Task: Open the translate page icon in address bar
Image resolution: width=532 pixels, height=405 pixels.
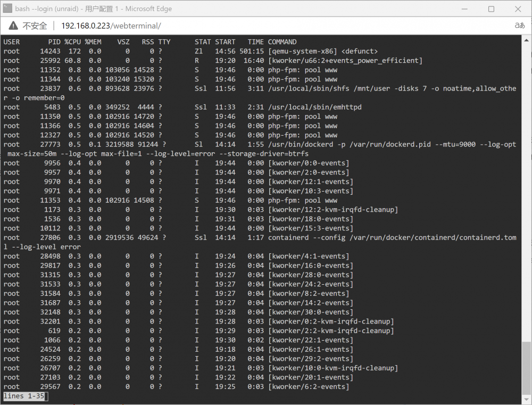Action: click(519, 26)
